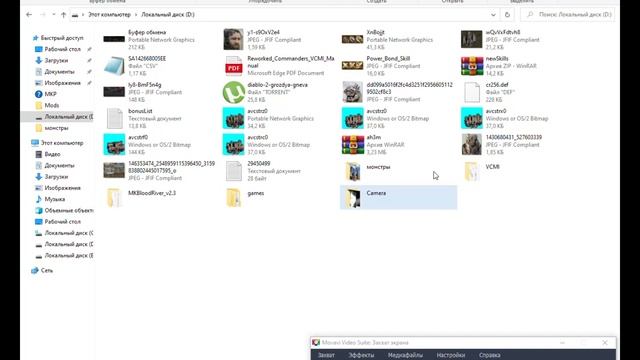The width and height of the screenshot is (640, 360).
Task: Select the SA142668005EE CSV file icon
Action: [x=114, y=66]
